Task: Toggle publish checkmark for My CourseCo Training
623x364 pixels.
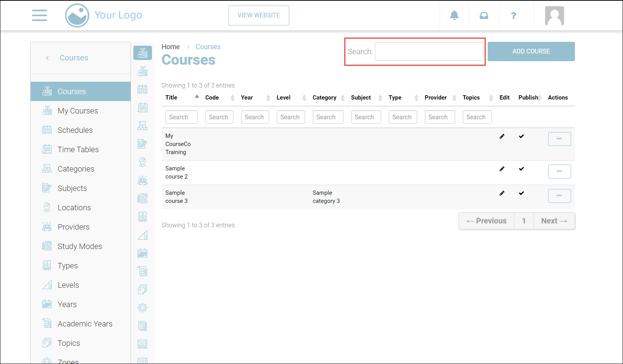Action: click(521, 136)
